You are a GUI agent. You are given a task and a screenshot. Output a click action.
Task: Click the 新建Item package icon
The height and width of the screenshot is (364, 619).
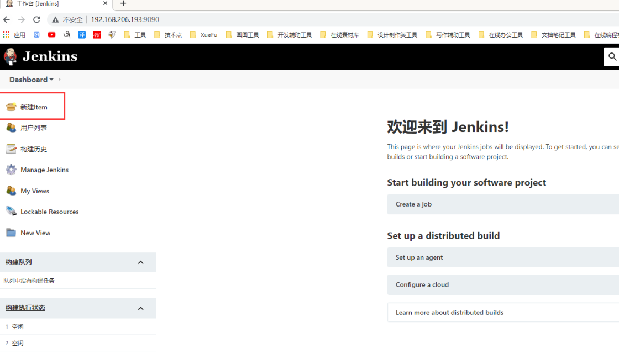coord(11,107)
